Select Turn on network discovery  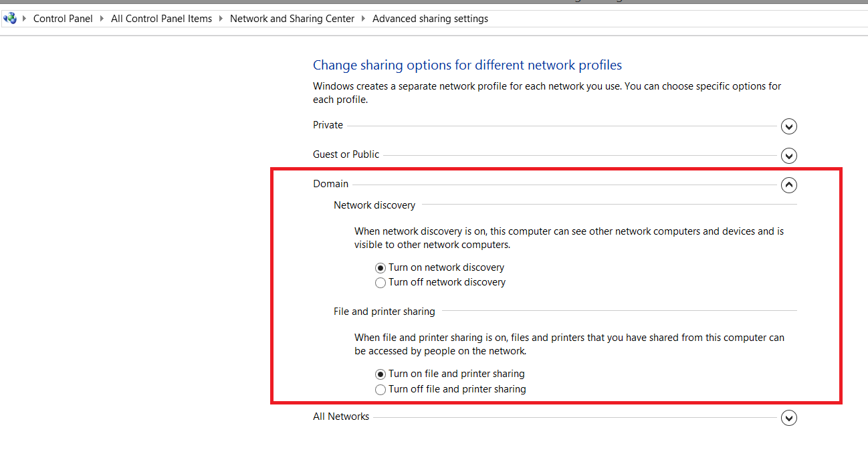(x=381, y=267)
